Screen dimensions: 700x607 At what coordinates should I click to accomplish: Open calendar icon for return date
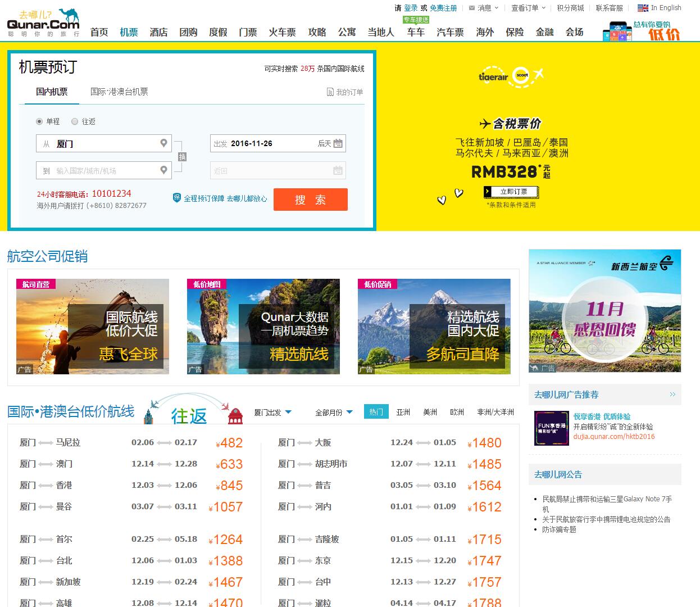point(338,170)
